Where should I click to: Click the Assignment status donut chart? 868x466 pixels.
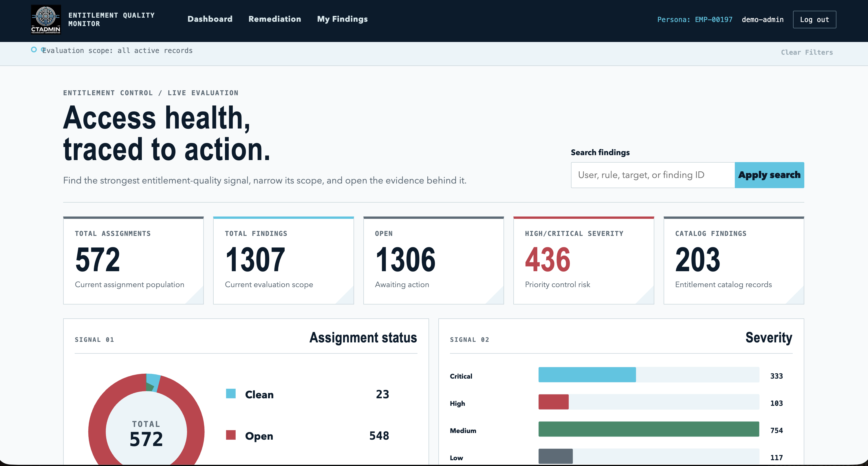[146, 419]
